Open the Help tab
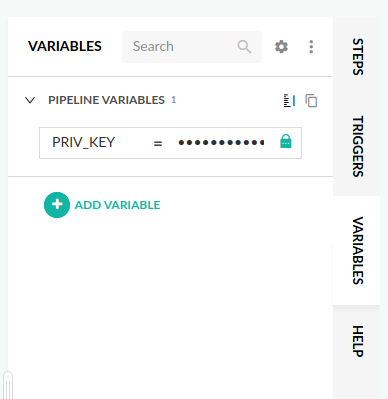The width and height of the screenshot is (388, 399). coord(358,341)
